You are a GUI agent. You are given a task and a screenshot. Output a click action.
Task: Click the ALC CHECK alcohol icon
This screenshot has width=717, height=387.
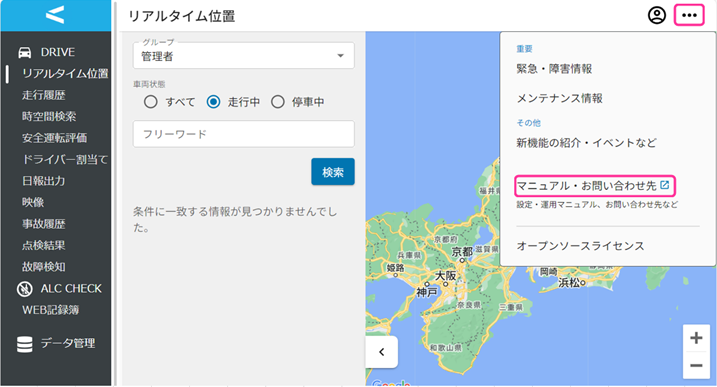(25, 289)
